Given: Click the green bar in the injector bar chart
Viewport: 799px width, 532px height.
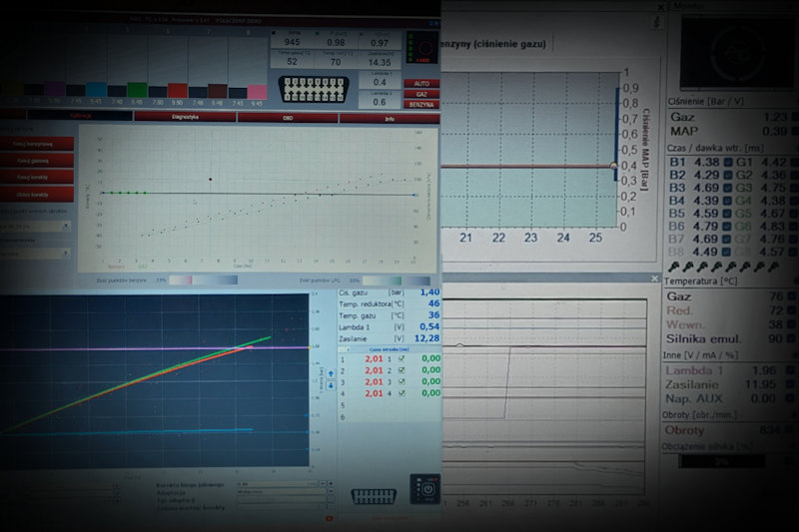Looking at the screenshot, I should point(137,90).
